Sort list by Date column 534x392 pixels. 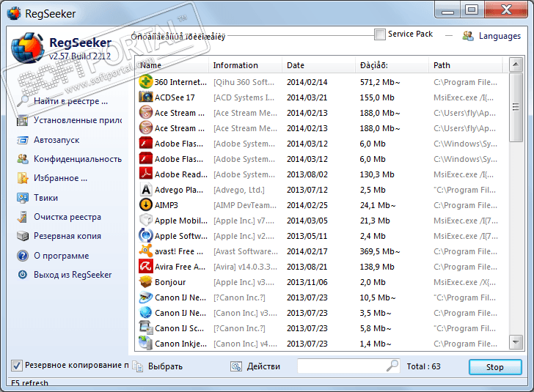[318, 65]
